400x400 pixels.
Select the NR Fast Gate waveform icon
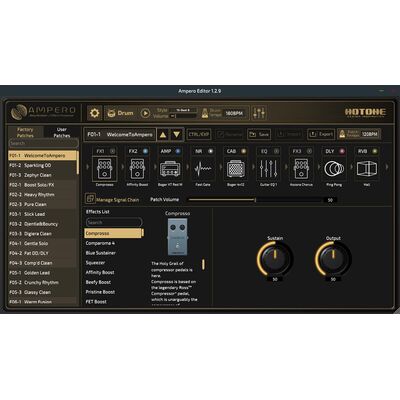[x=203, y=169]
